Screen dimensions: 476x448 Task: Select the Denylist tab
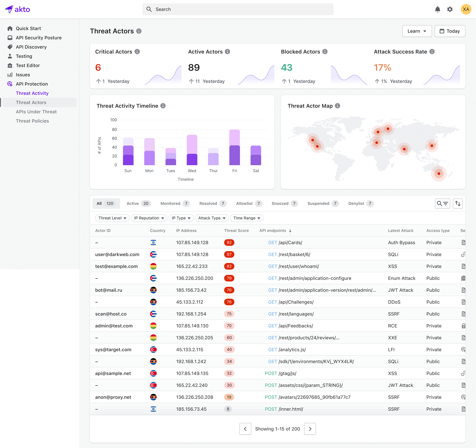tap(361, 203)
